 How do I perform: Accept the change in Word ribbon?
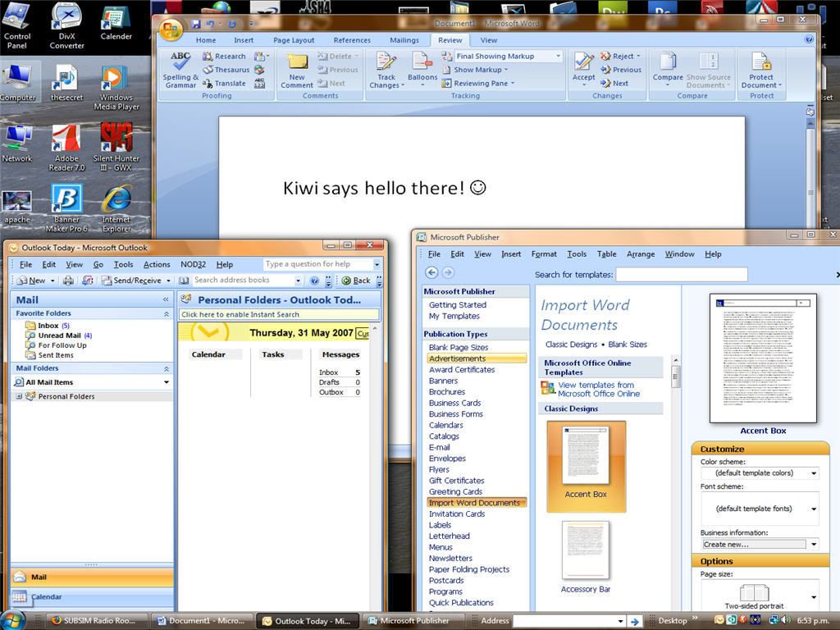coord(583,70)
